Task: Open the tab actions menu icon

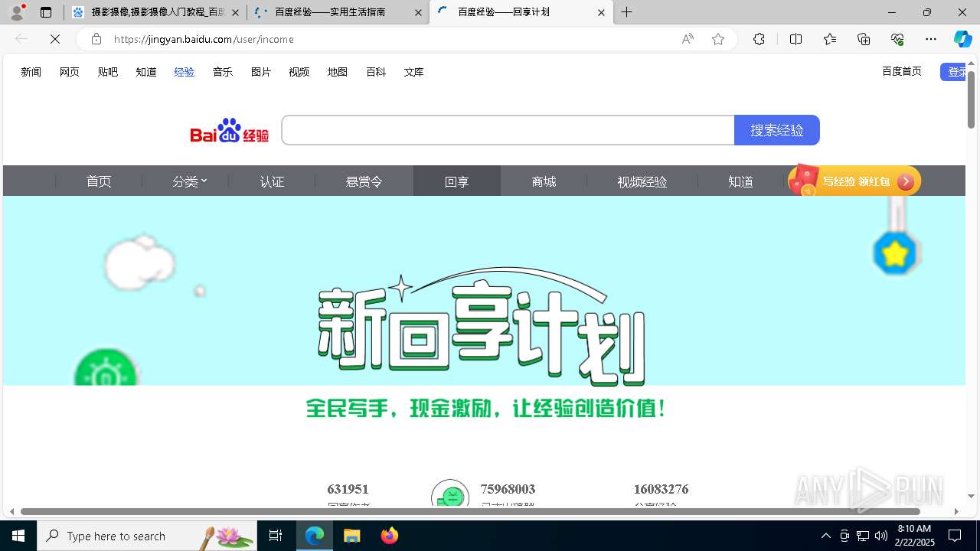Action: coord(46,12)
